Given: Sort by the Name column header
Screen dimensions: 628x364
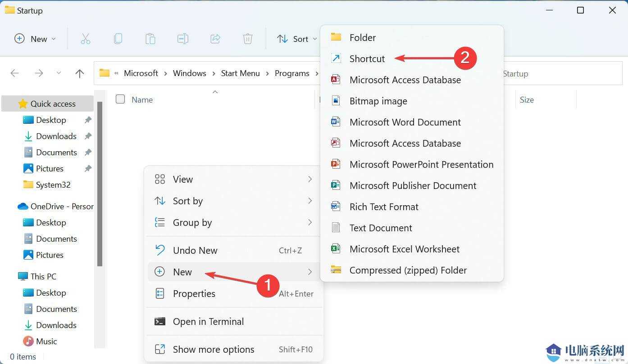Looking at the screenshot, I should [142, 100].
